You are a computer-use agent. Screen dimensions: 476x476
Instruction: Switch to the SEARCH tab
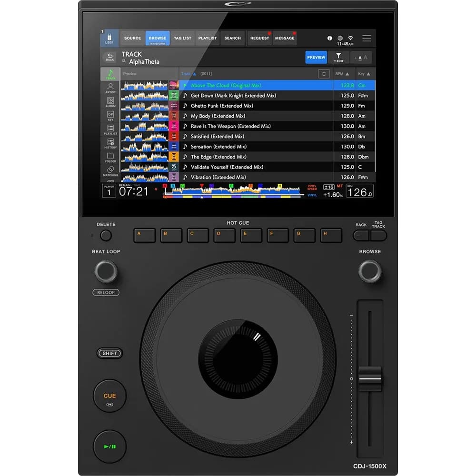click(x=233, y=38)
